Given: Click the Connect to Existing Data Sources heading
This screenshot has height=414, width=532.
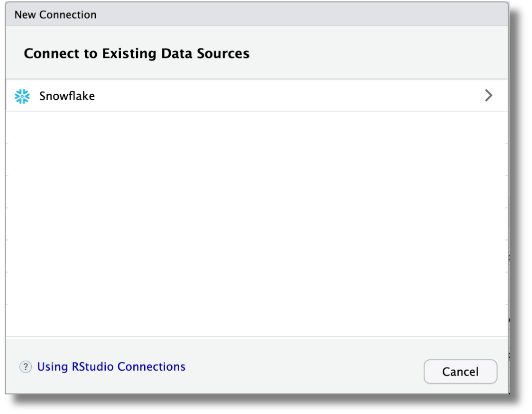Looking at the screenshot, I should click(x=137, y=53).
